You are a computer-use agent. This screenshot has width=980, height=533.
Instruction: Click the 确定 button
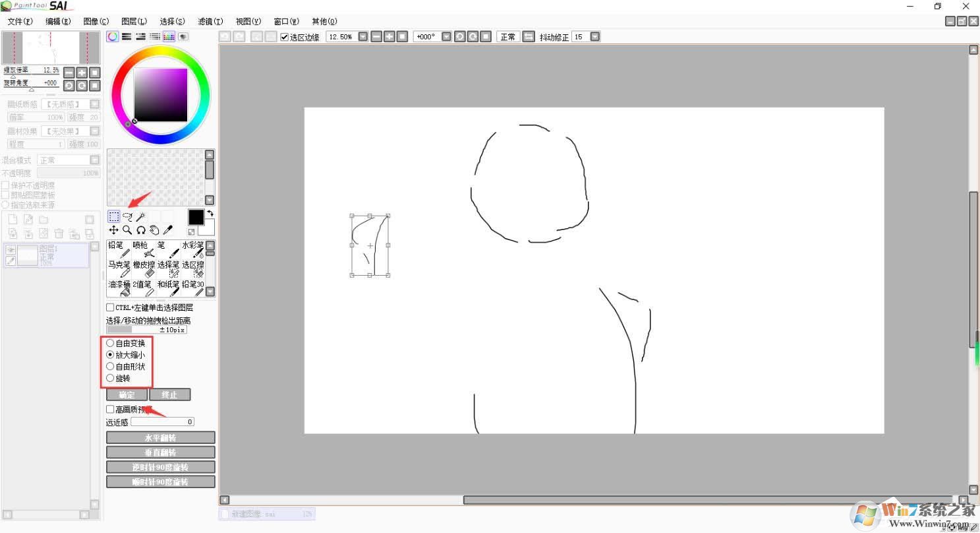[127, 394]
